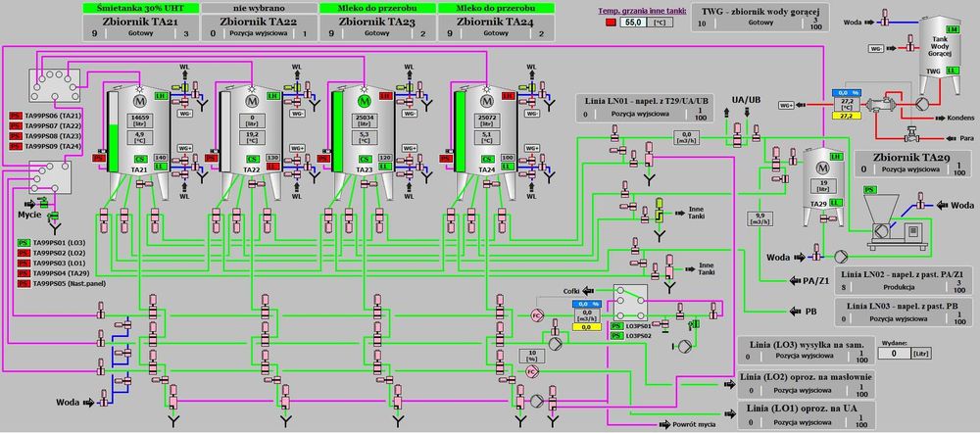Click the TA21 green level bar

point(113,148)
